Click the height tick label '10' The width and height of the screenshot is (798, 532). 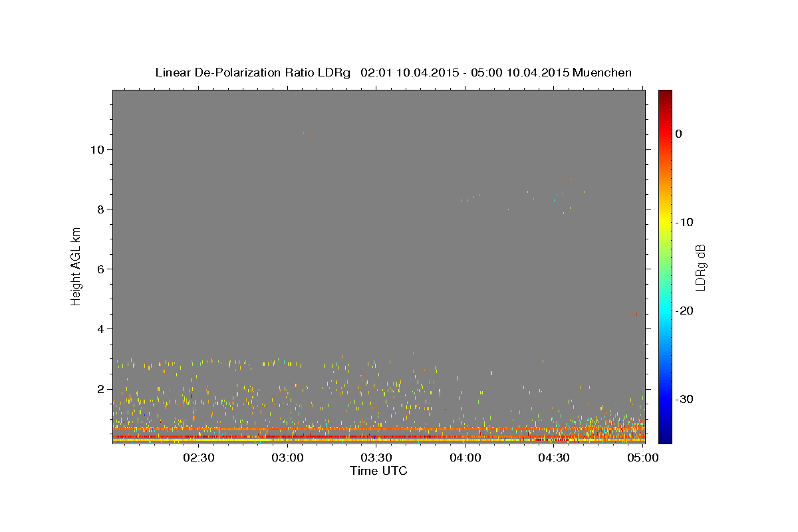tap(96, 150)
